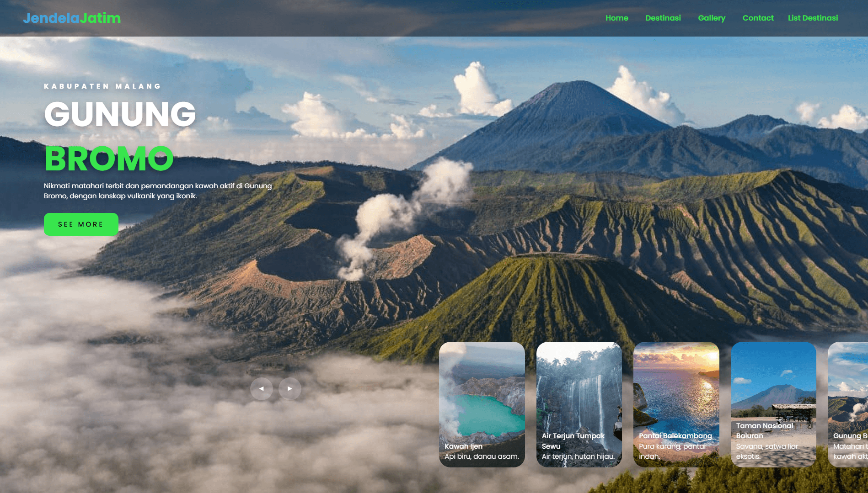Open the Contact menu link
Screen dimensions: 868x493
pos(758,18)
